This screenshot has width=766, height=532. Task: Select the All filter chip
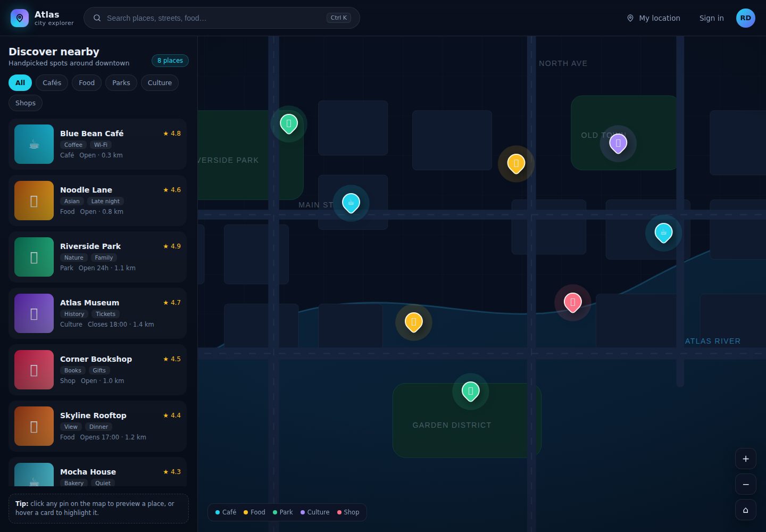click(x=20, y=83)
